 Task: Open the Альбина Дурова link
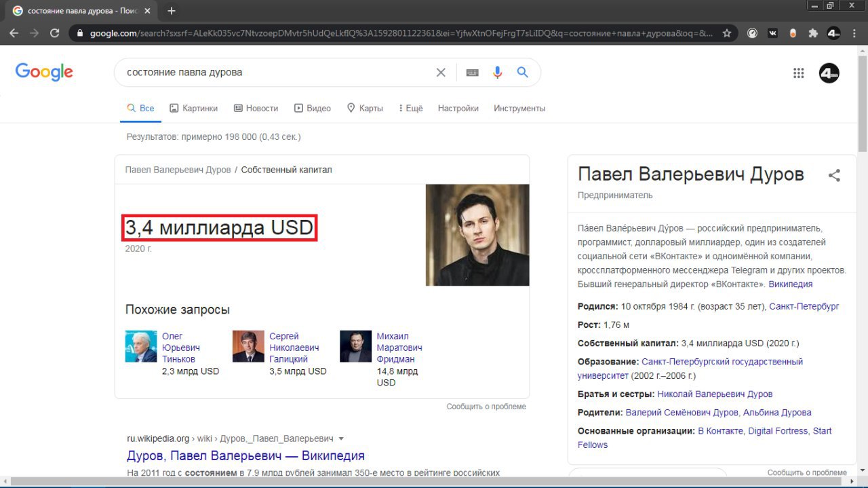pyautogui.click(x=777, y=413)
